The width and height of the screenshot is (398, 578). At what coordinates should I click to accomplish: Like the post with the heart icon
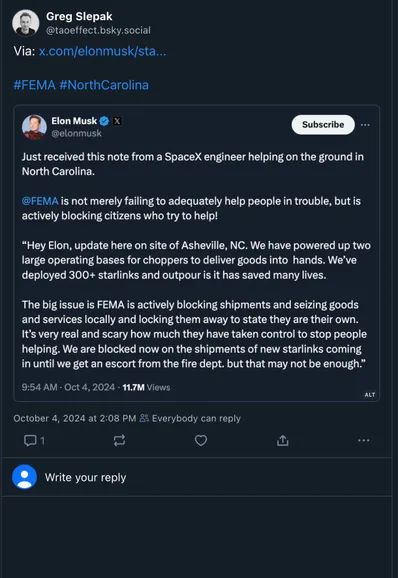pyautogui.click(x=201, y=440)
